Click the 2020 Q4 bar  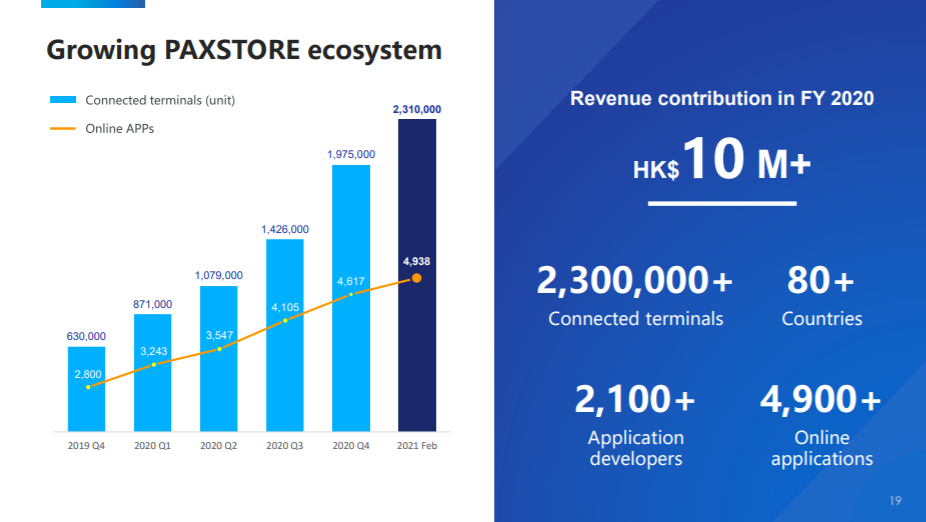tap(351, 298)
